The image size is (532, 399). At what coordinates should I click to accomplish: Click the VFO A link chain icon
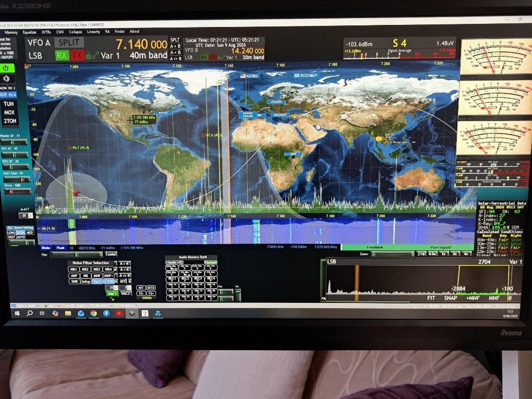click(x=96, y=55)
